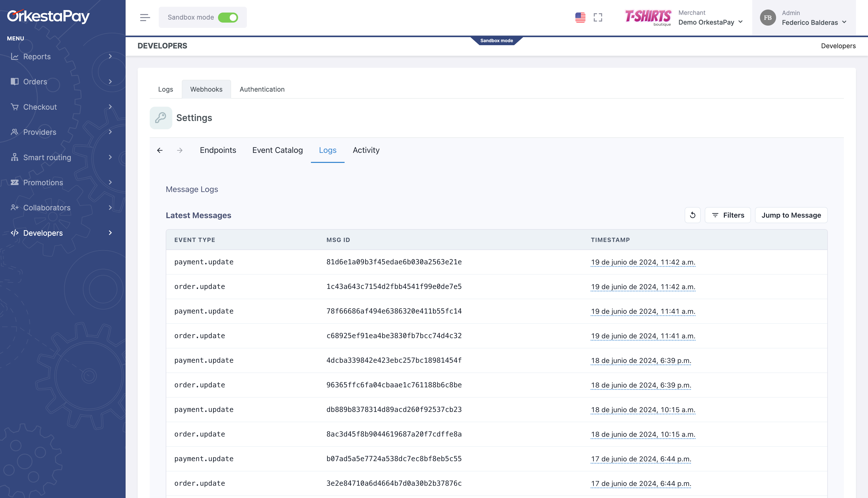Click message ID 81d6e1a09b3f45edae6b030a2563e21e

point(394,262)
